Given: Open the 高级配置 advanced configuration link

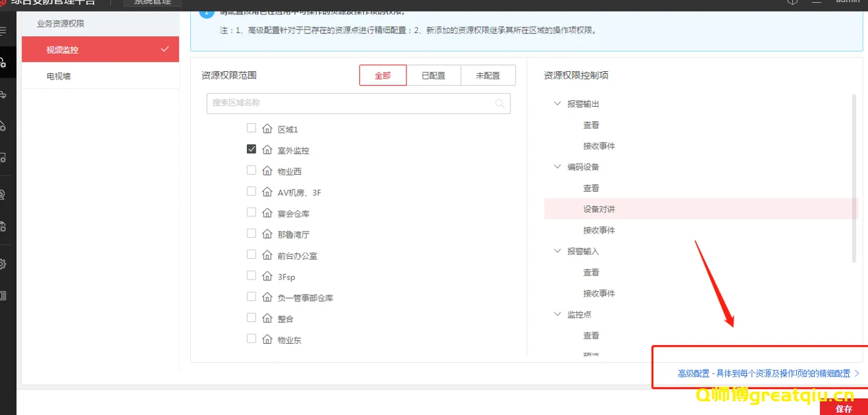Looking at the screenshot, I should (766, 373).
